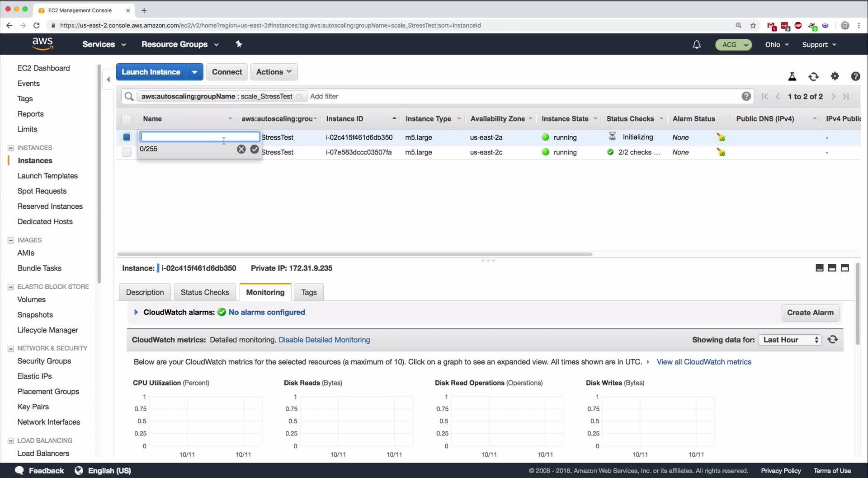Click the pin shortcut icon in navbar
868x478 pixels.
coord(239,44)
